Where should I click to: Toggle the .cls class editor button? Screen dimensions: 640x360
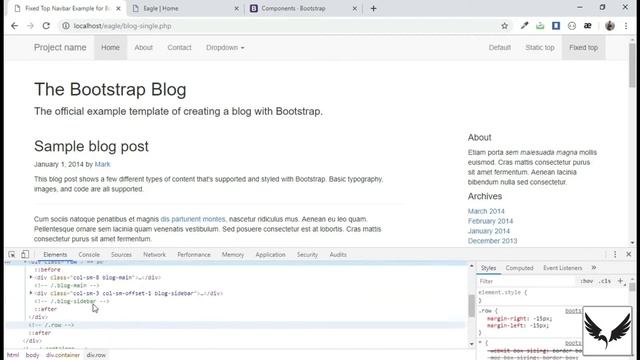point(604,281)
